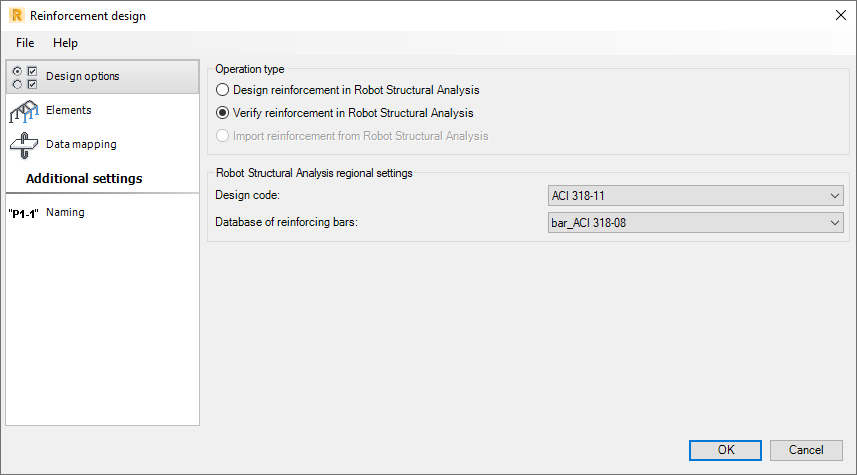Open the Help menu
Image resolution: width=857 pixels, height=475 pixels.
point(65,43)
